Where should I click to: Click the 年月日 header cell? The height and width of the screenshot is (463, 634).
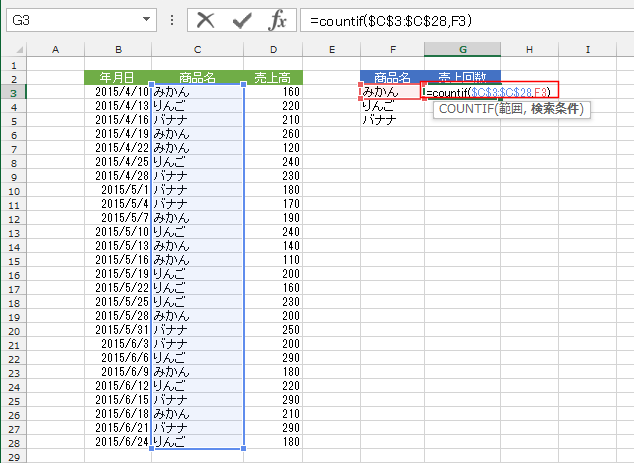118,77
